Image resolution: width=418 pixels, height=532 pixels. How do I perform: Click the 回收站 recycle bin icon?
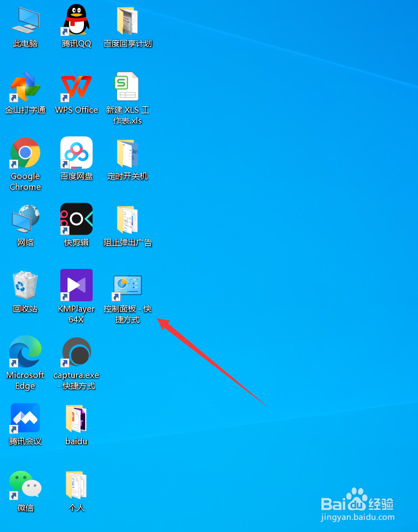pos(25,285)
